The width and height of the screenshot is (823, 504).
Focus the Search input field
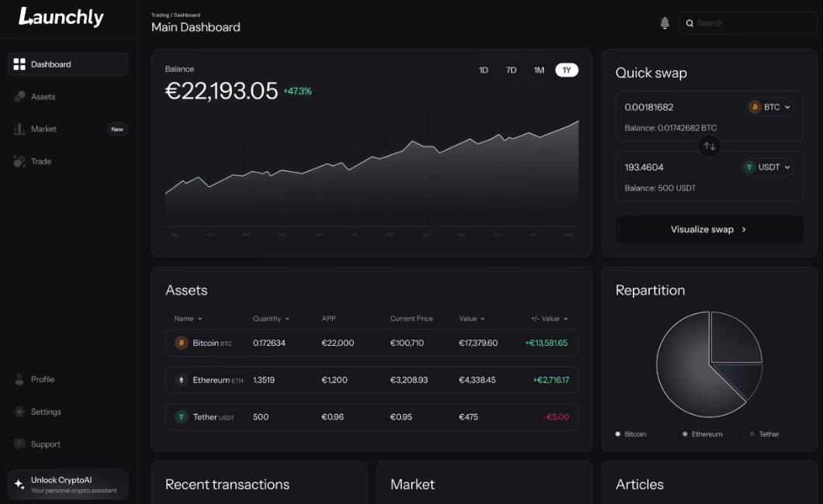(748, 23)
